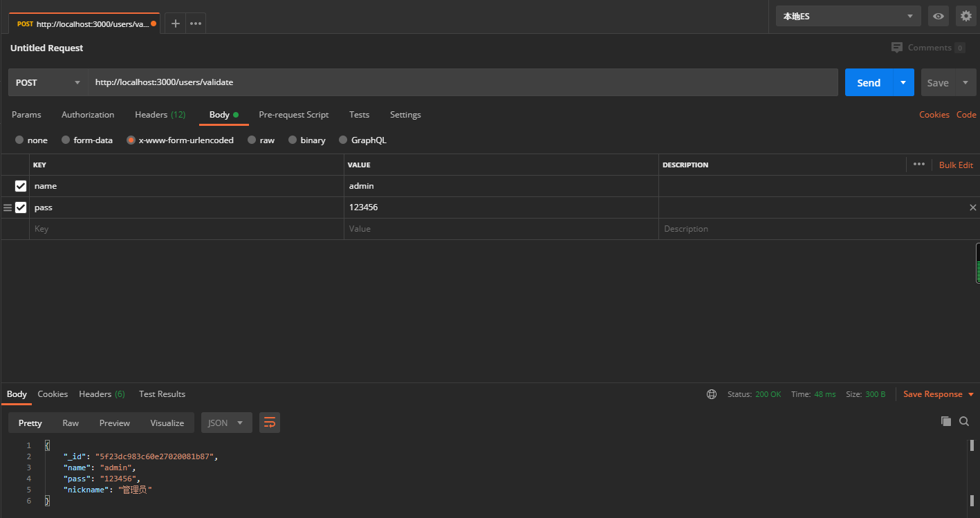Screen dimensions: 980x518
Task: Open Postman settings via the gear icon
Action: click(x=965, y=16)
